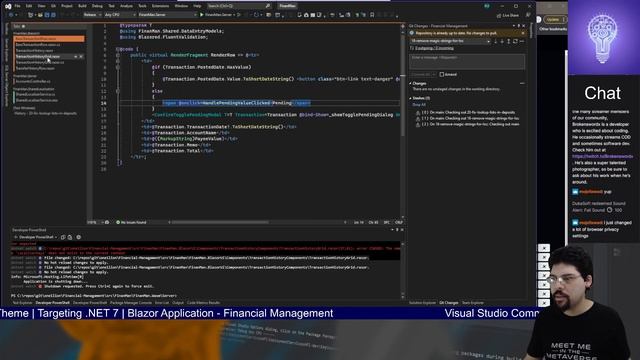Screen dimensions: 640x360
Task: Select the orange highlighted document tab
Action: pos(49,39)
